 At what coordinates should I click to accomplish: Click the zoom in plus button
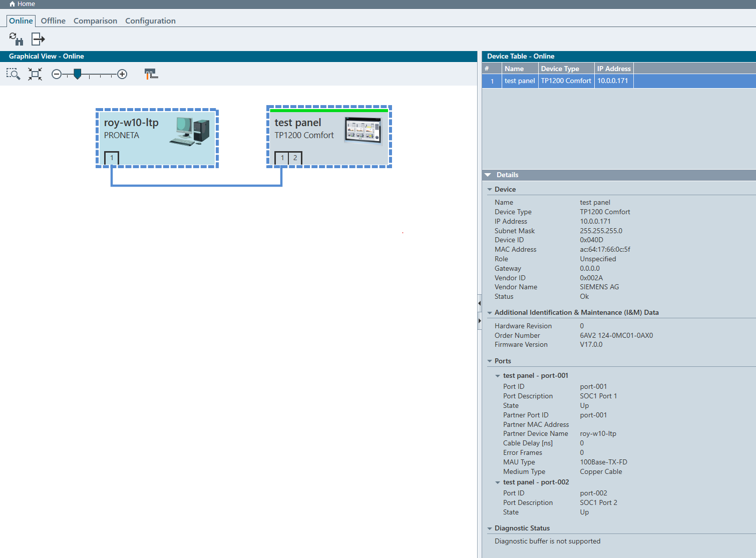point(122,74)
